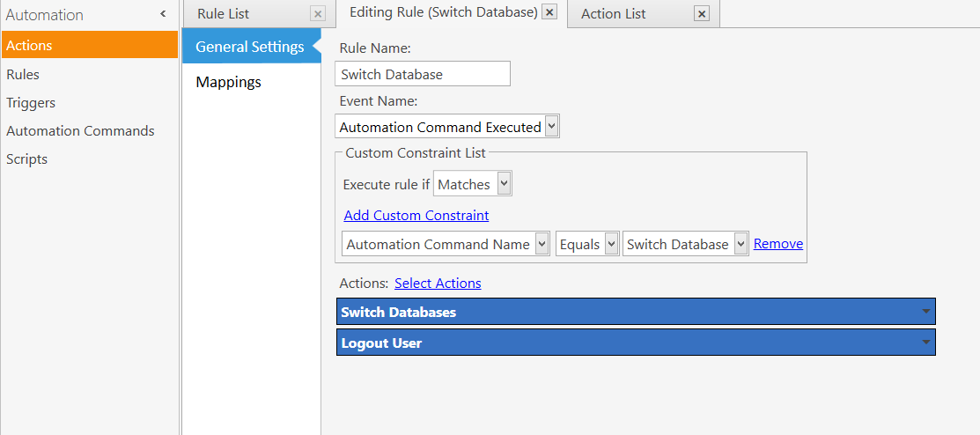
Task: Expand the Switch Databases action arrow
Action: pyautogui.click(x=926, y=311)
